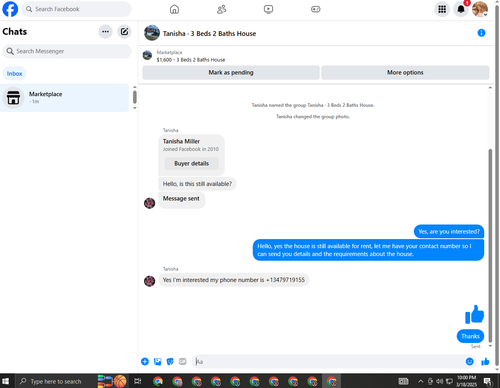Viewport: 500px width, 388px height.
Task: Open the emoji picker
Action: 469,361
